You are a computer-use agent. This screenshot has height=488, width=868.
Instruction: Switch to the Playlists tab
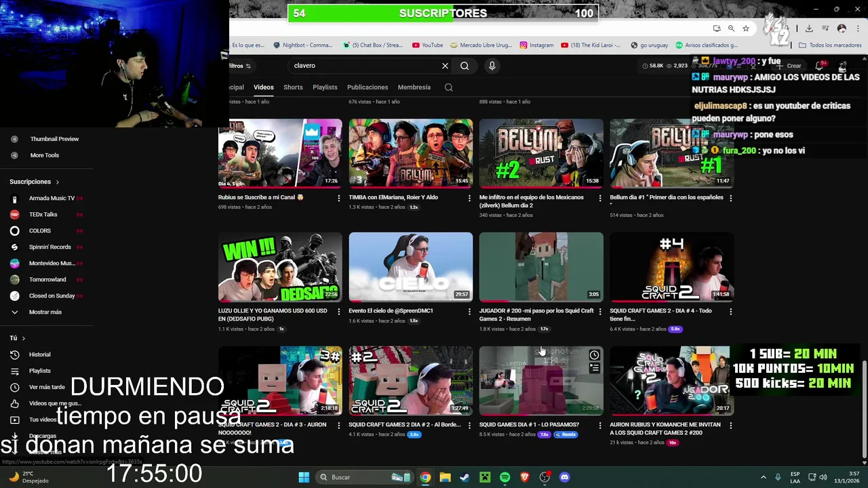pos(325,87)
